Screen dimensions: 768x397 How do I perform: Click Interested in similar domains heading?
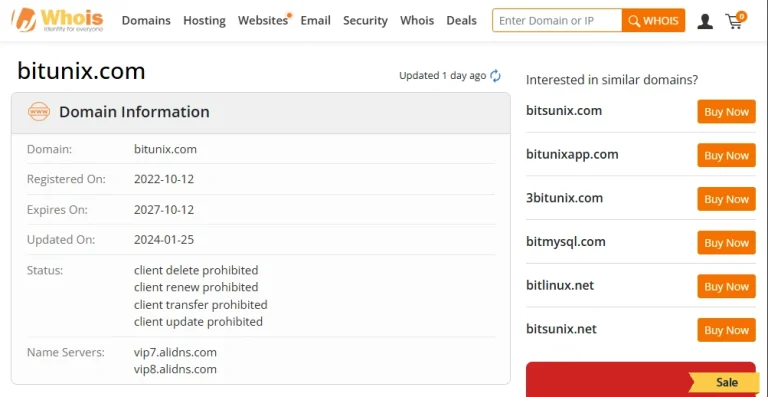[x=612, y=80]
